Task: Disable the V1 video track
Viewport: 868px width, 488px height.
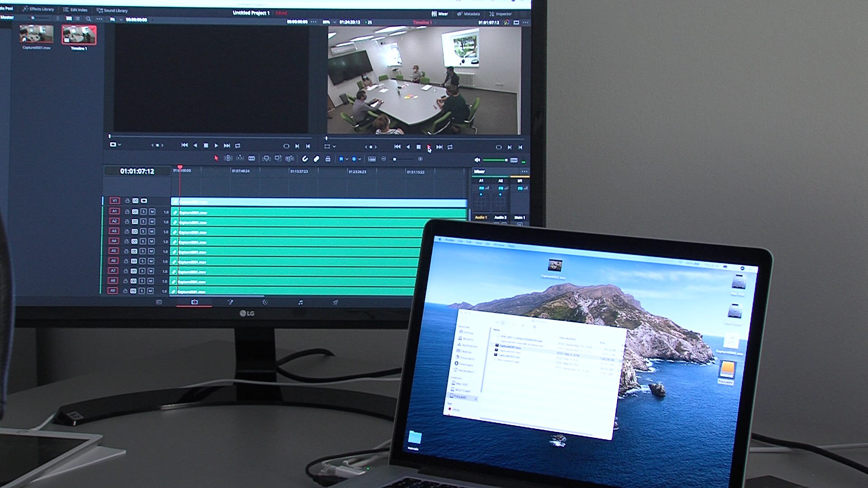Action: click(144, 201)
